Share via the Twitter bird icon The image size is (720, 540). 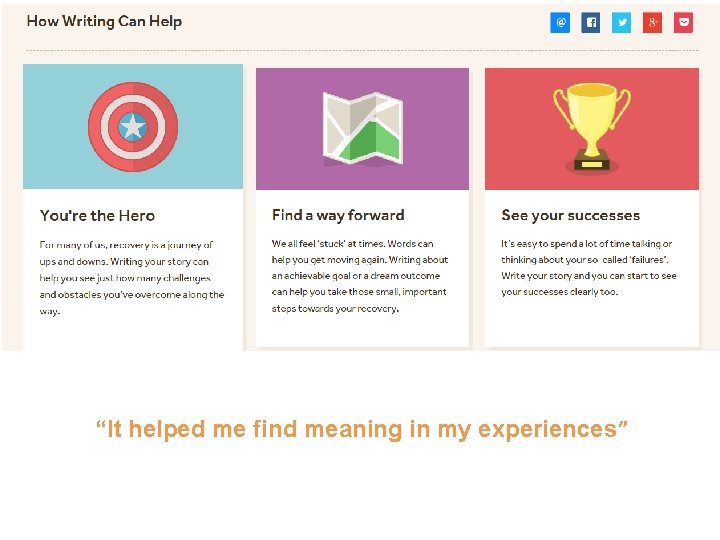[x=622, y=22]
